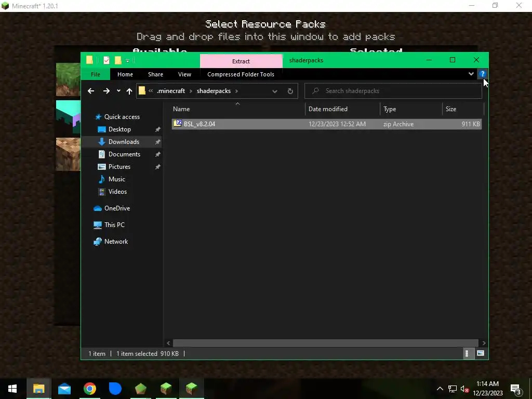The height and width of the screenshot is (399, 532).
Task: Open Pictures in navigation pane
Action: click(119, 167)
